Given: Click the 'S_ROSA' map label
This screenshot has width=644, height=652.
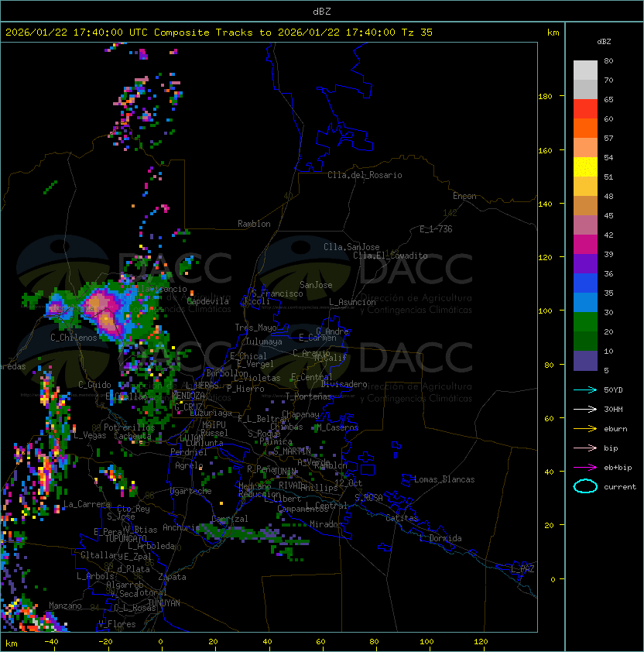Looking at the screenshot, I should point(368,498).
